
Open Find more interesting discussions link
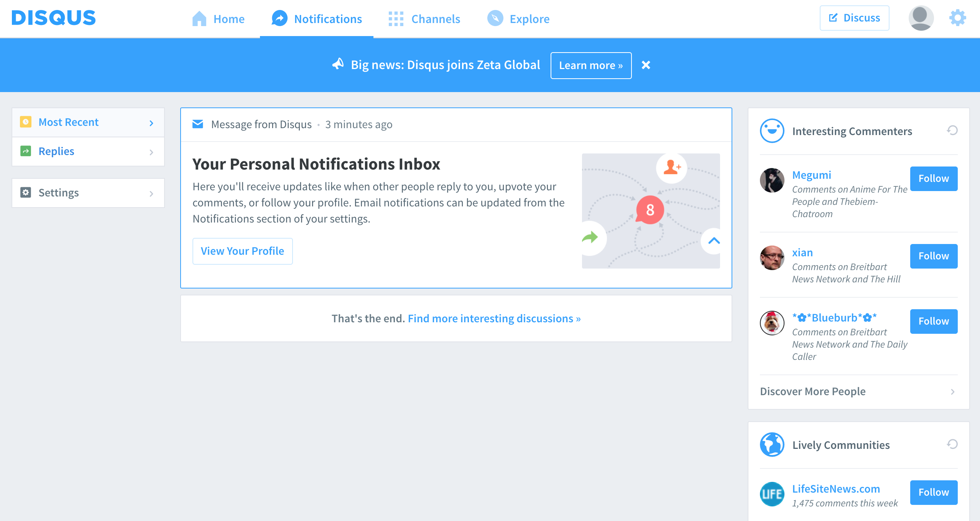tap(494, 318)
